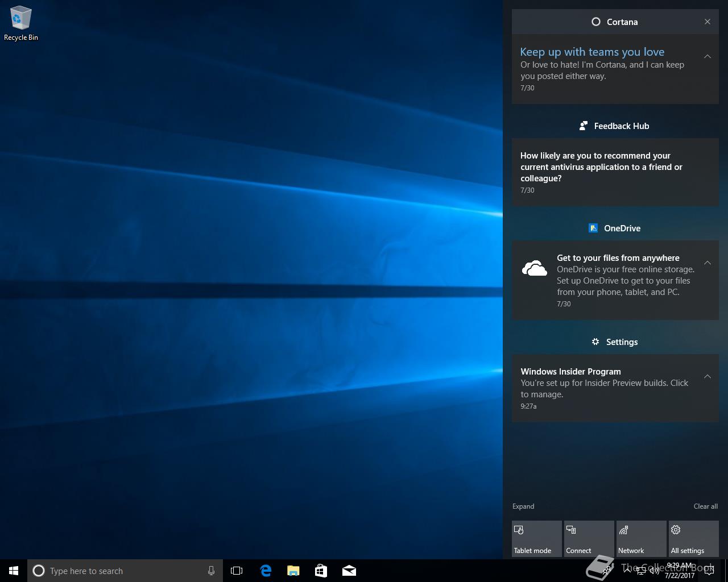The height and width of the screenshot is (582, 728).
Task: Click the Feedback Hub group header
Action: coord(615,126)
